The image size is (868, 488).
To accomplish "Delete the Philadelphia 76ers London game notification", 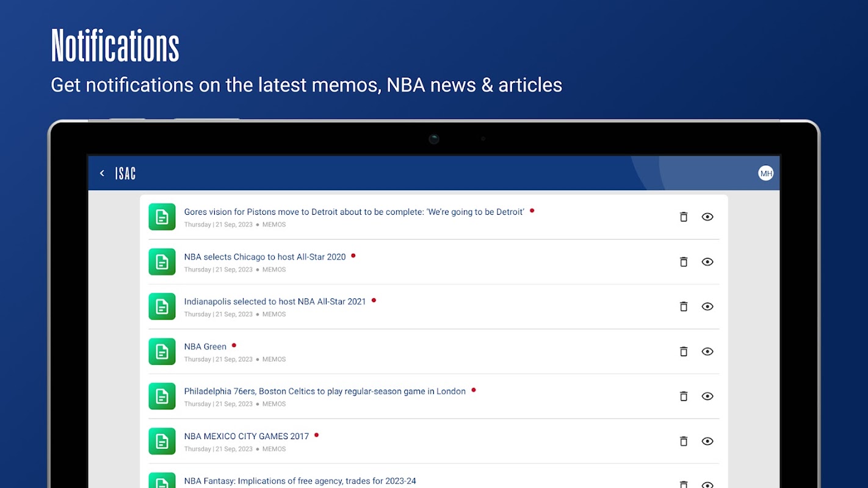I will (x=684, y=396).
